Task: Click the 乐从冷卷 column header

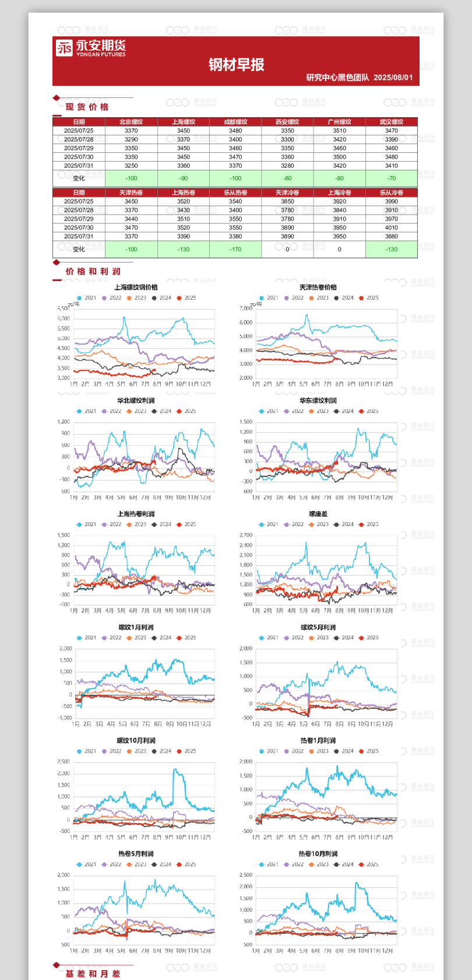Action: coord(392,192)
